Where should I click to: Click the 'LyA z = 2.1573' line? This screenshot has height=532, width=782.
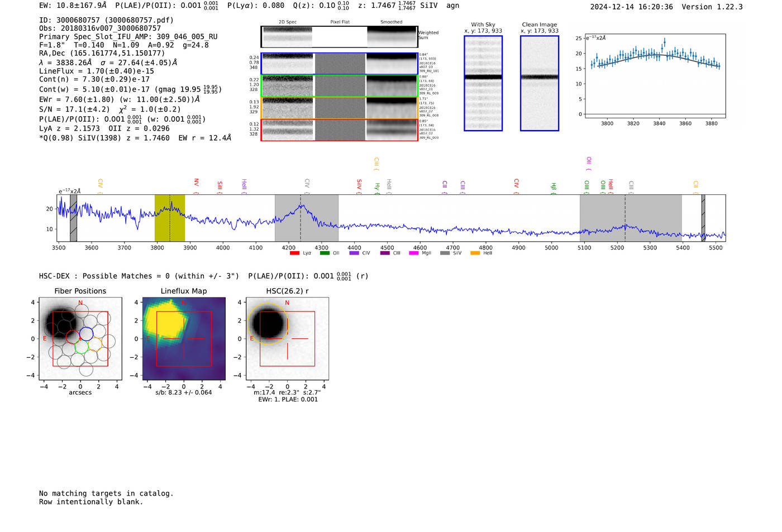click(69, 128)
